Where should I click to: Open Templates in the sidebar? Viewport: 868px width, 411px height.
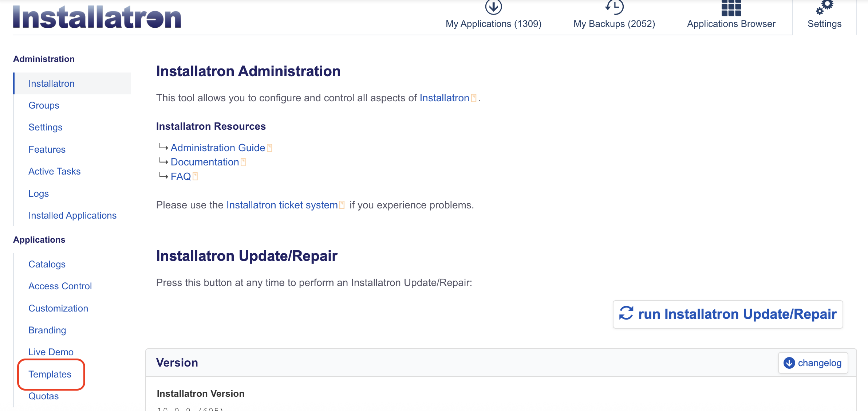[x=50, y=374]
